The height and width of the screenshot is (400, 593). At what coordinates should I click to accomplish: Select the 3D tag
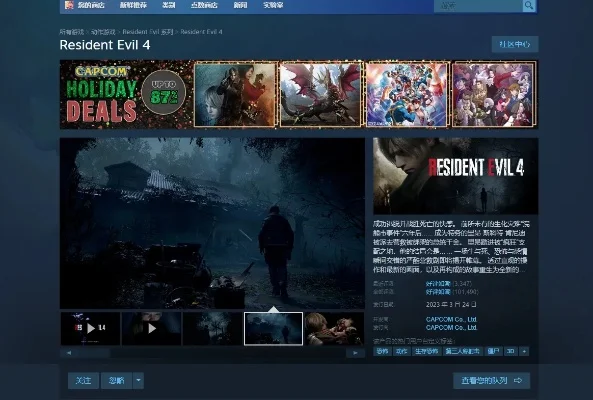coord(511,351)
